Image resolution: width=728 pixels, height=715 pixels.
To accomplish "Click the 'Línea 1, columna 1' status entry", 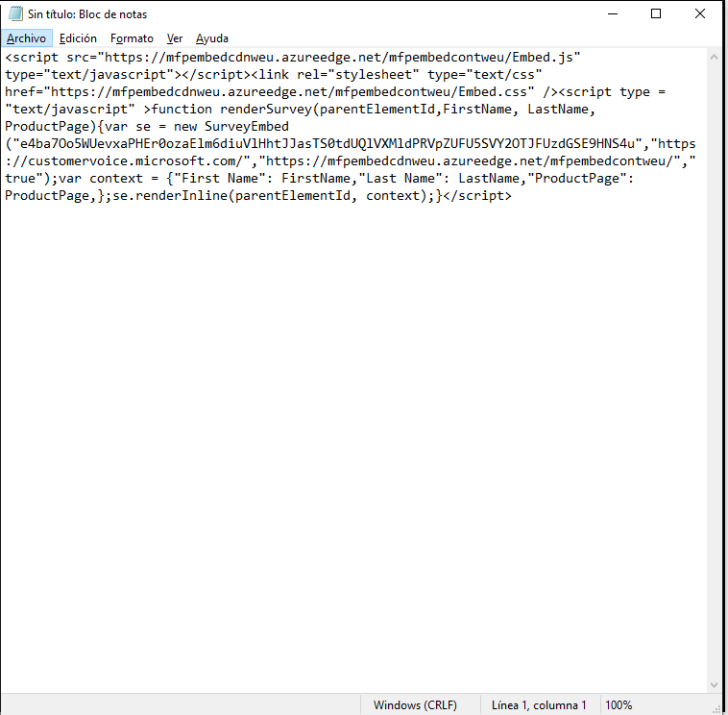I will coord(539,705).
